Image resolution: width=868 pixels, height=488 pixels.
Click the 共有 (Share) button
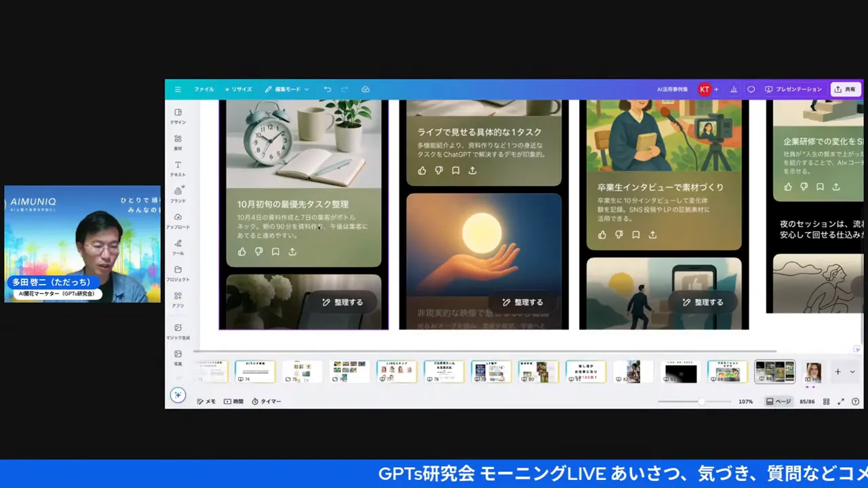point(845,89)
